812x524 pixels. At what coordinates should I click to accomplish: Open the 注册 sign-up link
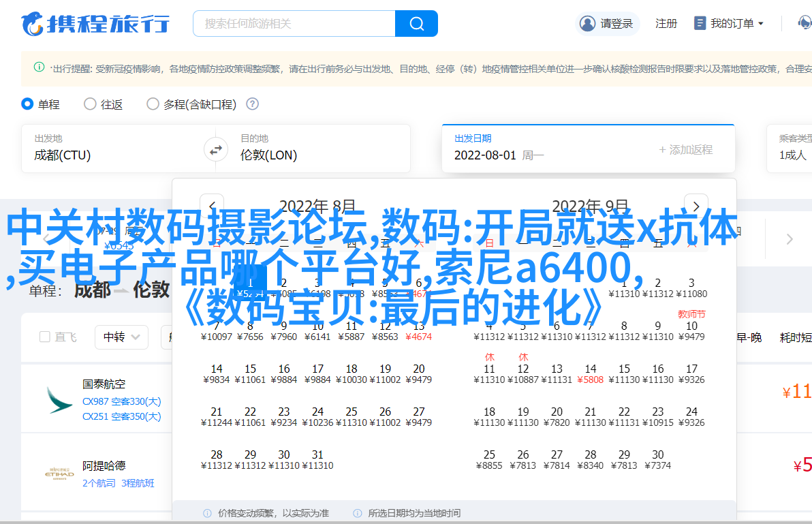pos(666,23)
